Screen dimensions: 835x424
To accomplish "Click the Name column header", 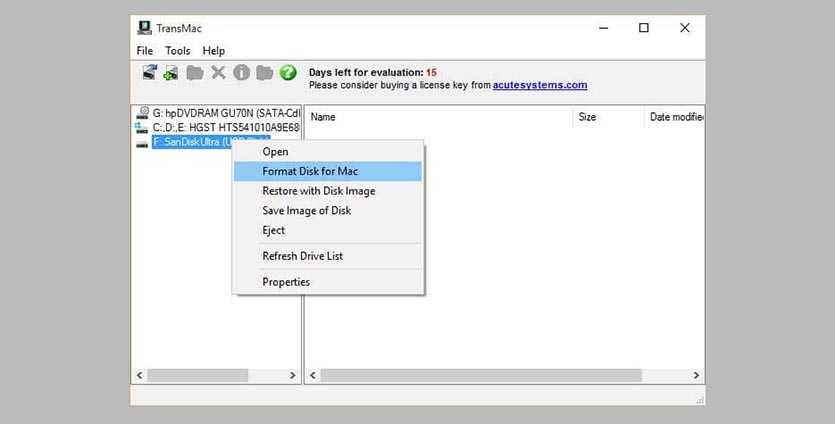I will click(x=323, y=117).
